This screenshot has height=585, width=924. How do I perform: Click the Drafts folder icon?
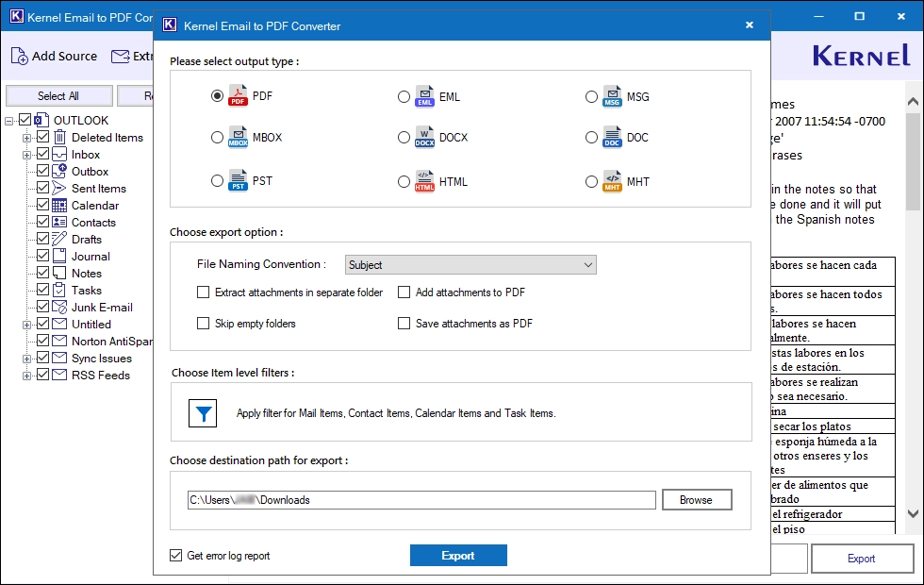coord(59,239)
